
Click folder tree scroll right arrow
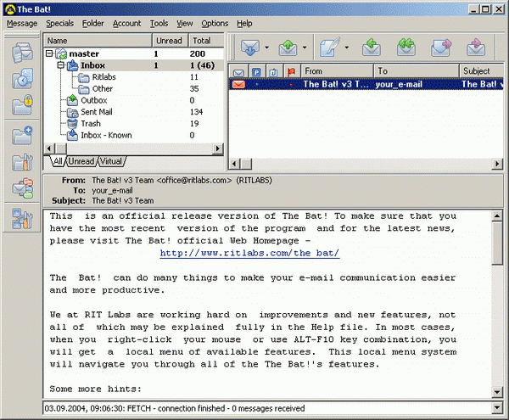pyautogui.click(x=218, y=148)
